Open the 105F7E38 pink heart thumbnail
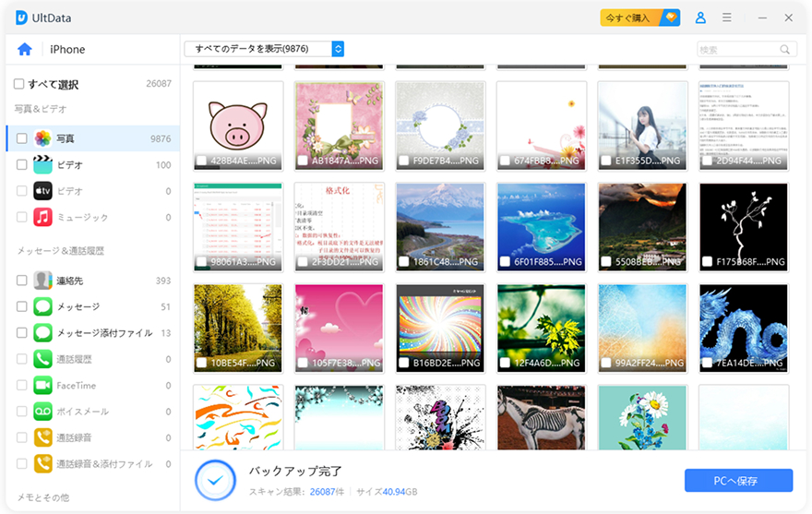812x514 pixels. [x=340, y=328]
